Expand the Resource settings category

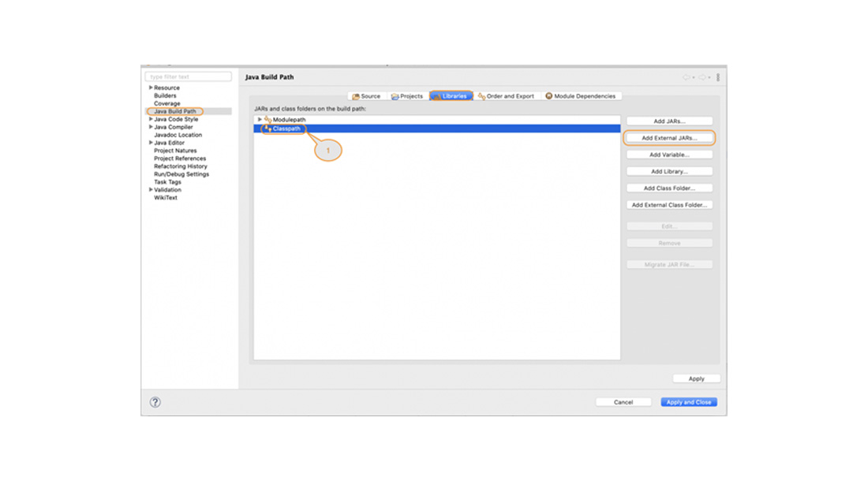tap(150, 88)
